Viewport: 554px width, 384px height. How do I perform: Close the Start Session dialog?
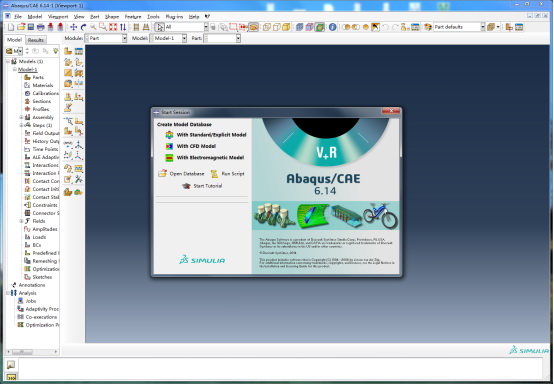click(x=391, y=111)
